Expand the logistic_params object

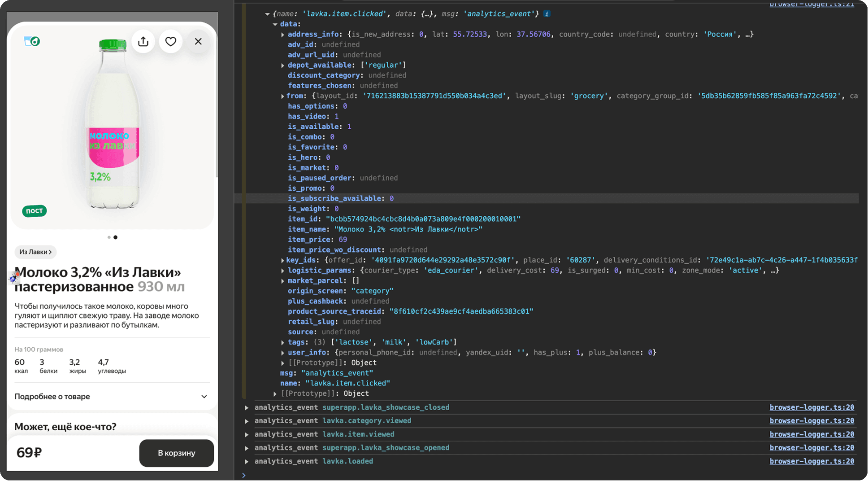tap(282, 271)
